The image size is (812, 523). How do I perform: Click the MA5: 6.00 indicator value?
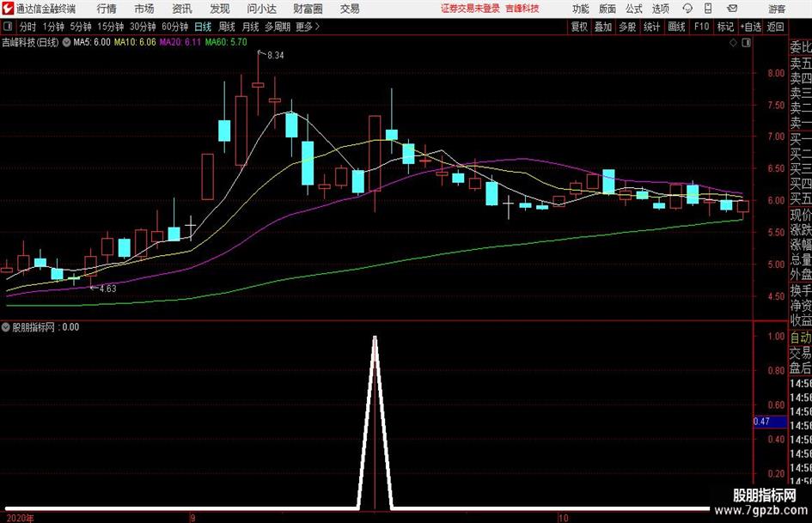92,42
